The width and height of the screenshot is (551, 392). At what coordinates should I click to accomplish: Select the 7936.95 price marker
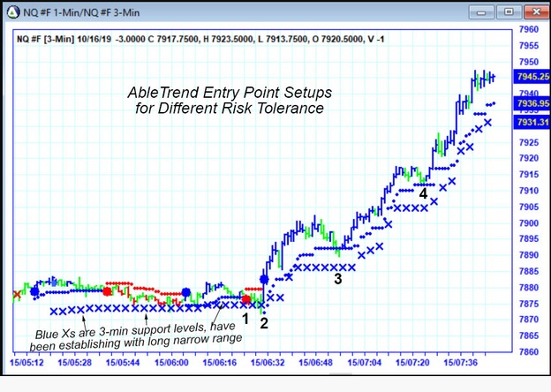tap(532, 103)
